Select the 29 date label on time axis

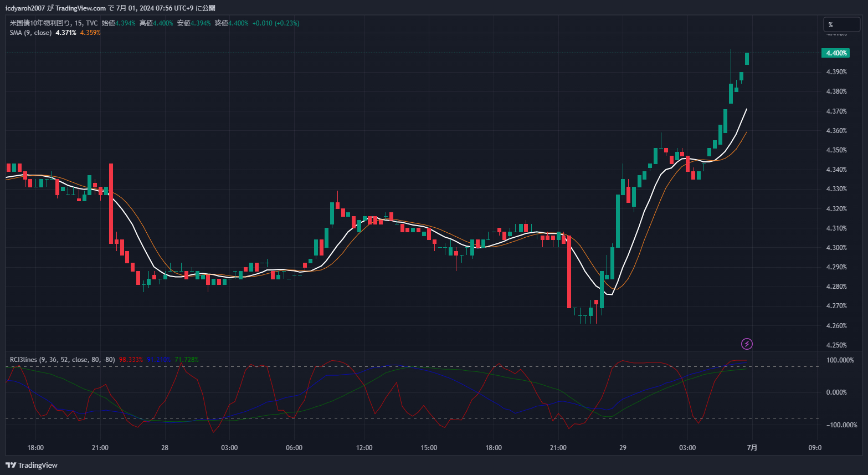(x=623, y=448)
